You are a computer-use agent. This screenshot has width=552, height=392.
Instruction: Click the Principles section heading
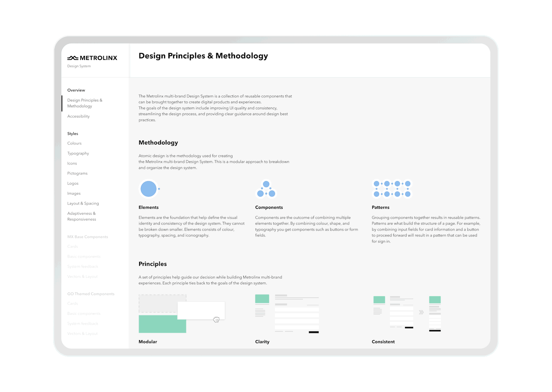[152, 264]
